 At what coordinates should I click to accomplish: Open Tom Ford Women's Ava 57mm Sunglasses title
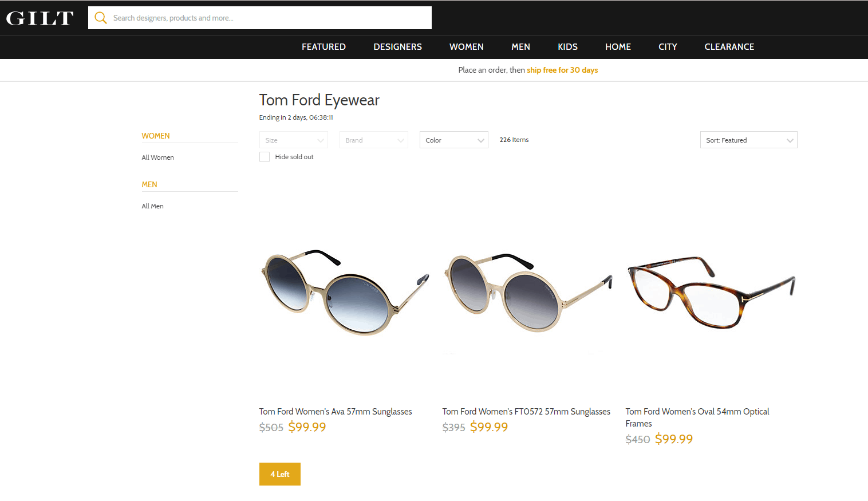[336, 412]
